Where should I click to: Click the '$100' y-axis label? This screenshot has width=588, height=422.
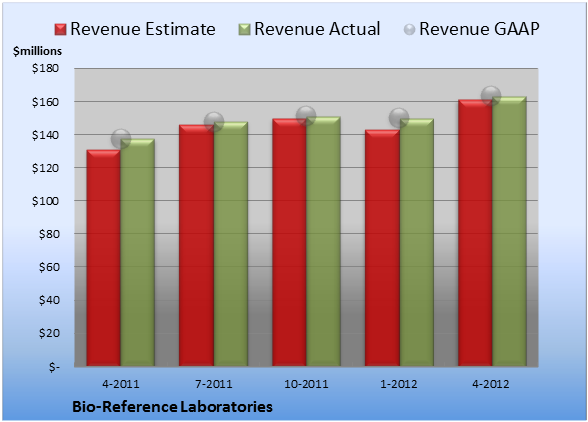coord(45,201)
